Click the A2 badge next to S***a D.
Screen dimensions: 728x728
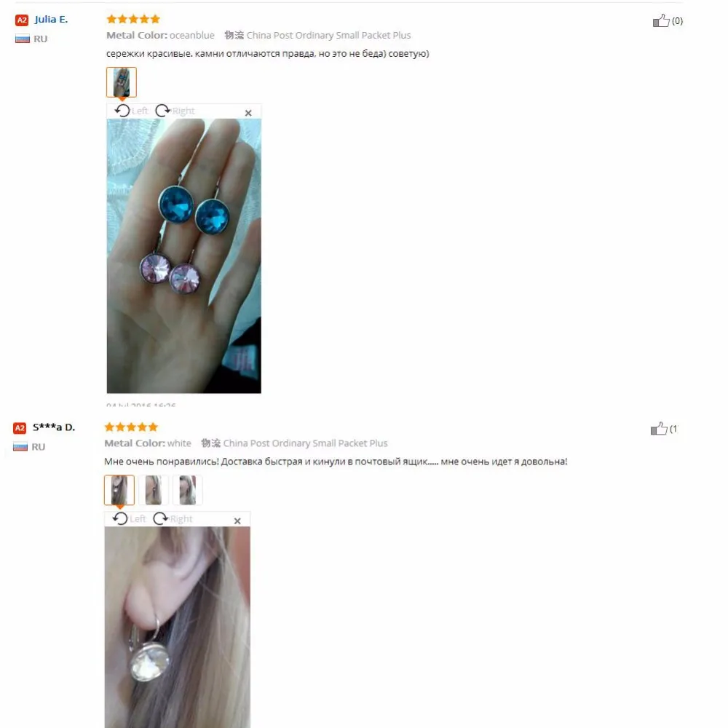click(x=20, y=428)
